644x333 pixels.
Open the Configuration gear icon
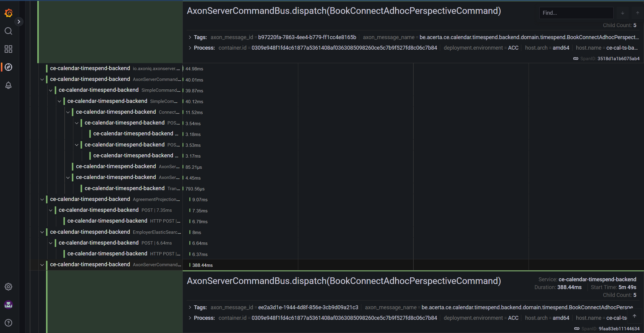8,287
